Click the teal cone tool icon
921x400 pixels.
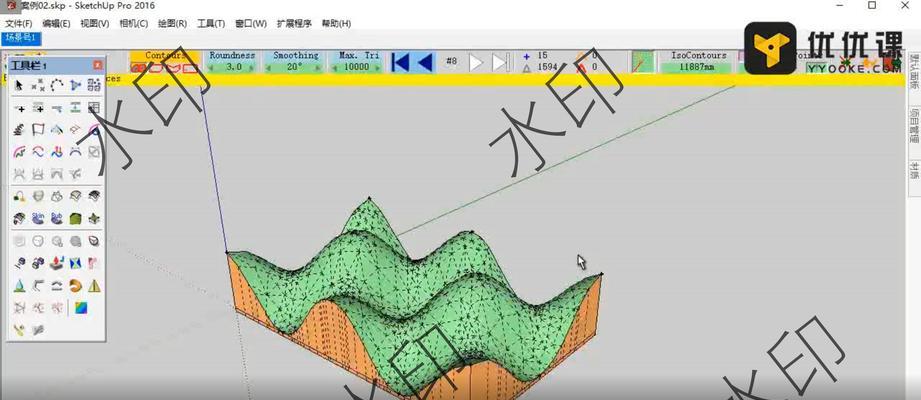pos(19,285)
